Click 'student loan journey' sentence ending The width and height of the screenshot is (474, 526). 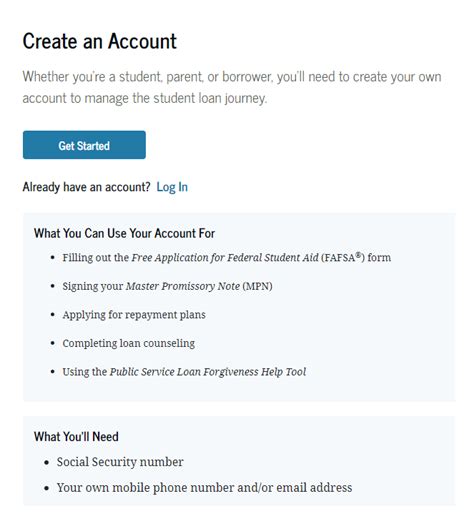(210, 98)
